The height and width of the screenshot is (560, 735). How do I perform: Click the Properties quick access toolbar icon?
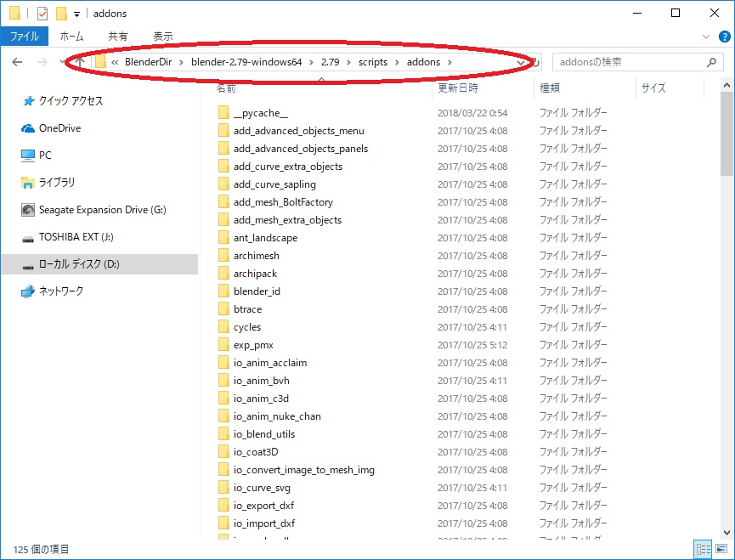pos(42,14)
